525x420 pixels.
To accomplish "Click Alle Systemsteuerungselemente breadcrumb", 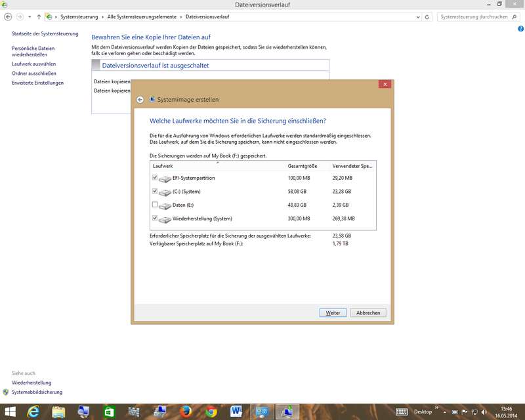I will (x=142, y=17).
